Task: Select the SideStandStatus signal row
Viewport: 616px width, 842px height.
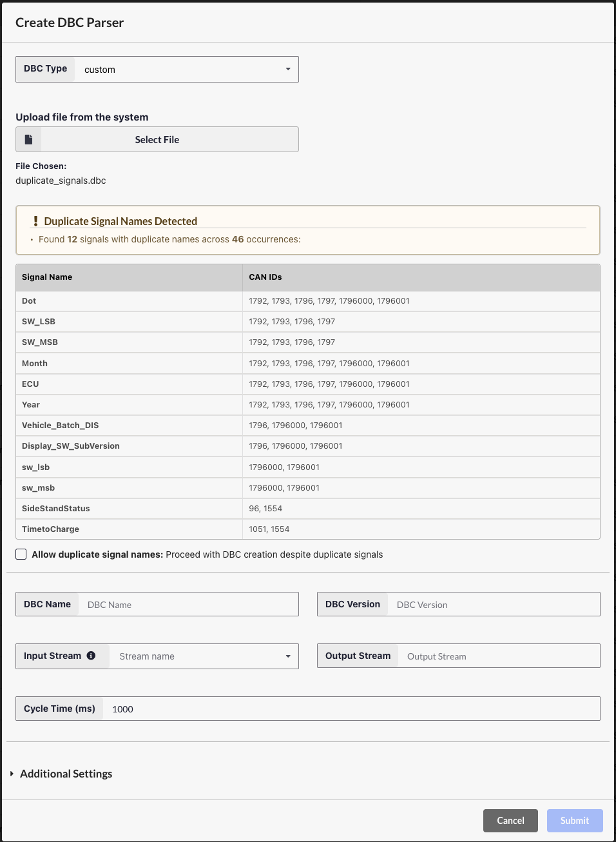Action: pyautogui.click(x=308, y=509)
